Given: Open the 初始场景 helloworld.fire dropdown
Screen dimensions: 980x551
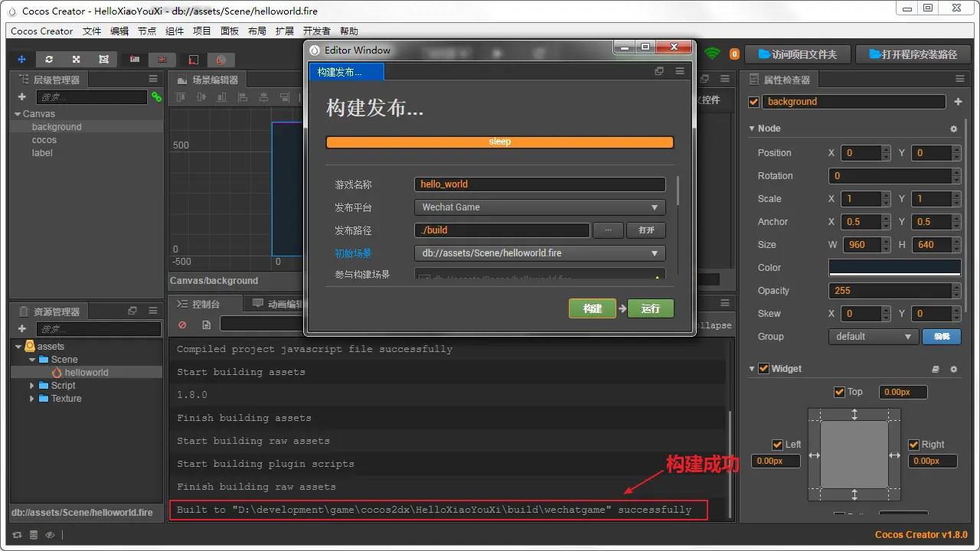Looking at the screenshot, I should (x=540, y=253).
